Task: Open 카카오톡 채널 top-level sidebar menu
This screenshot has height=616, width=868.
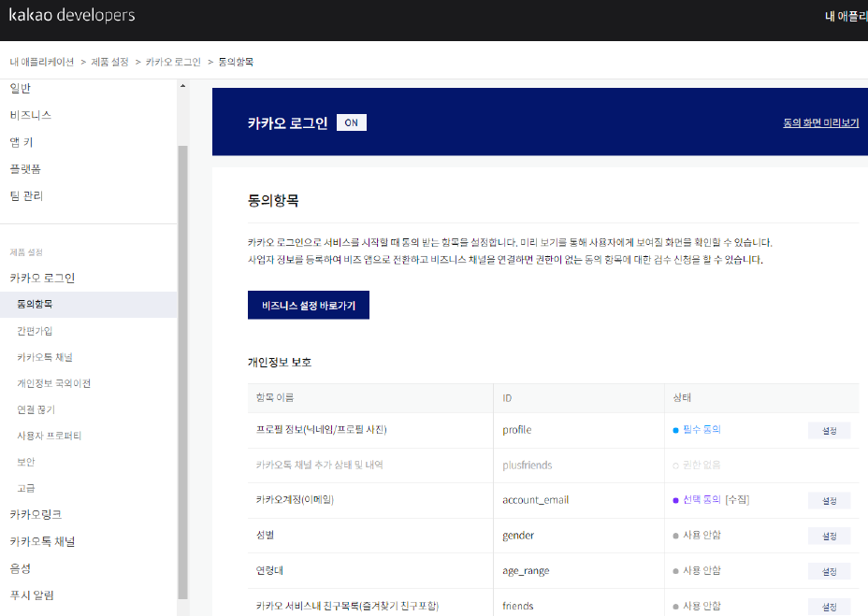Action: 43,542
